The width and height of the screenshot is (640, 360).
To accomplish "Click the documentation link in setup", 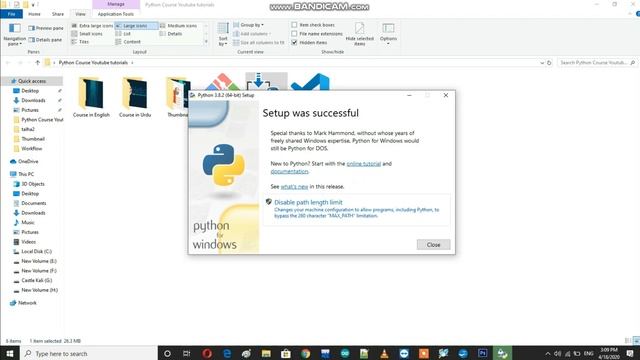I will point(289,171).
